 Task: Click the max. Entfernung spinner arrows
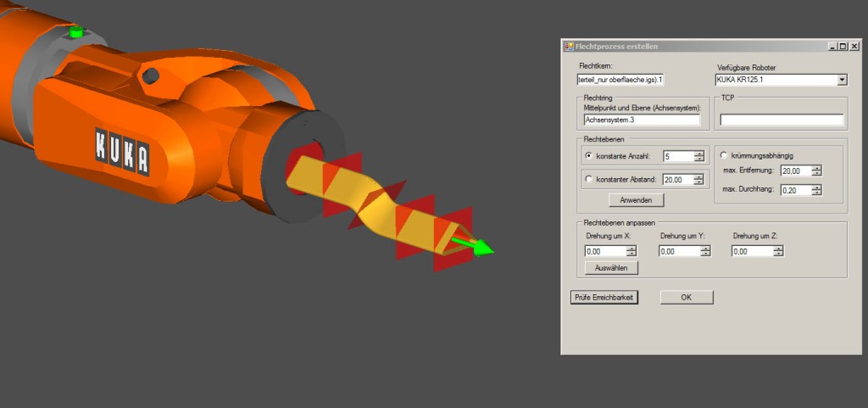815,170
